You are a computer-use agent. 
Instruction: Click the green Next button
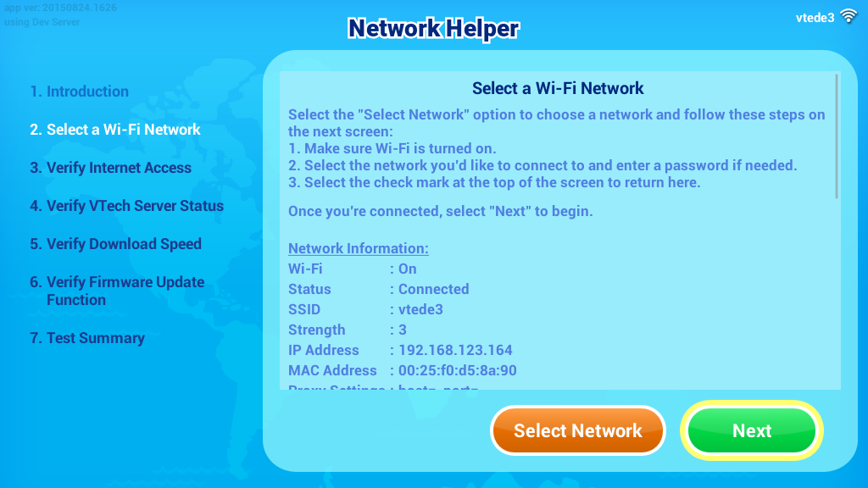(751, 430)
